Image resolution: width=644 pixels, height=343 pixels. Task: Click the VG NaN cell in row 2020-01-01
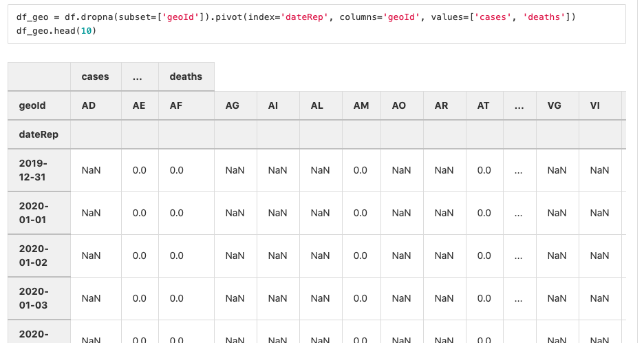[557, 213]
